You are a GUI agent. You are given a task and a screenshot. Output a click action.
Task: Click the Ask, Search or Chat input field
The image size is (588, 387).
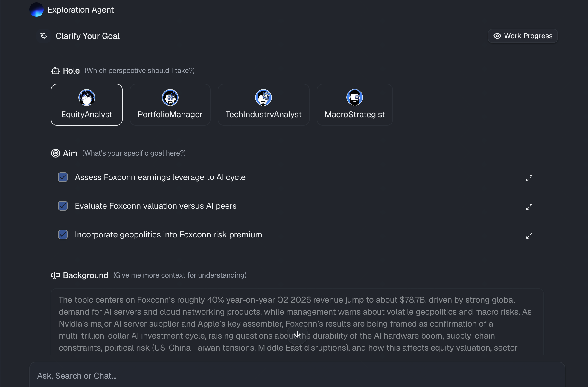click(297, 376)
